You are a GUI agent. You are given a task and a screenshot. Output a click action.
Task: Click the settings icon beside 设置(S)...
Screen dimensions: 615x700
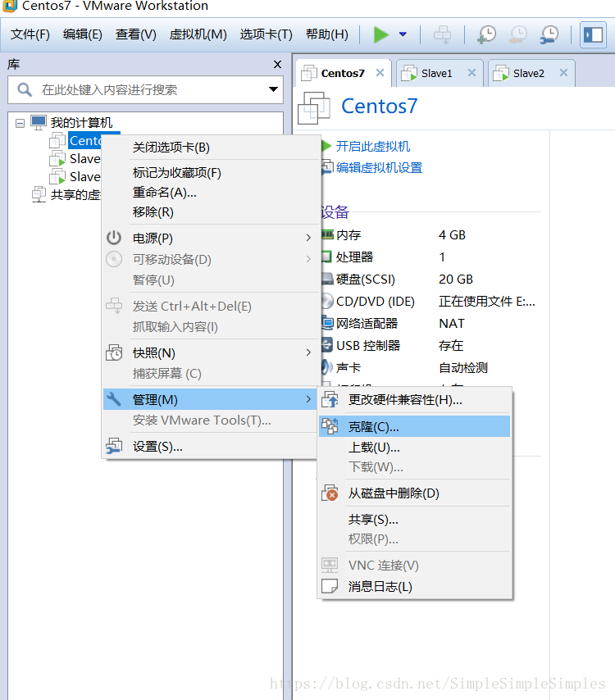pos(114,446)
